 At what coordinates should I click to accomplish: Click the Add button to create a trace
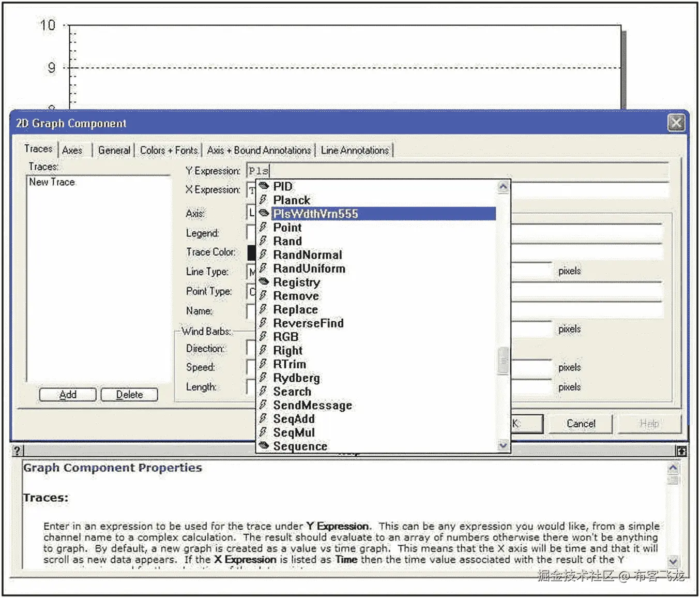click(x=67, y=394)
